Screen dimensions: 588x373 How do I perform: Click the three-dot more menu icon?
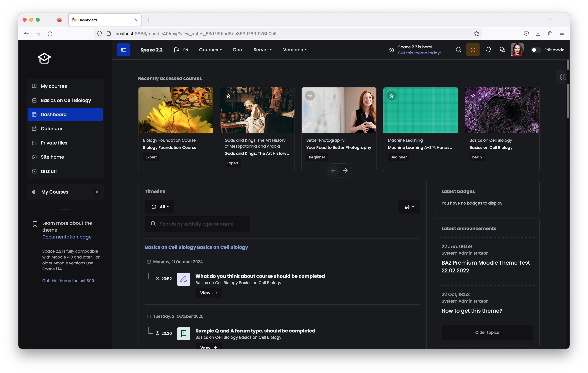click(x=319, y=50)
